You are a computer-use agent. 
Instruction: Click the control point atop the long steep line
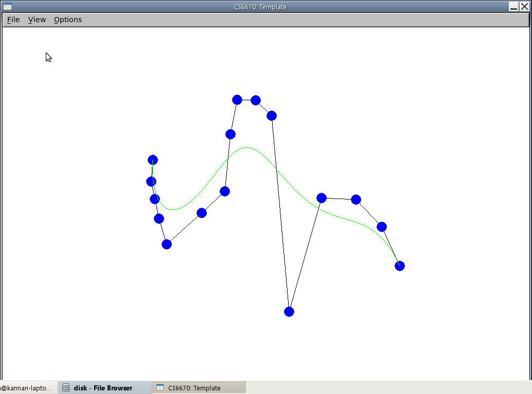click(272, 116)
